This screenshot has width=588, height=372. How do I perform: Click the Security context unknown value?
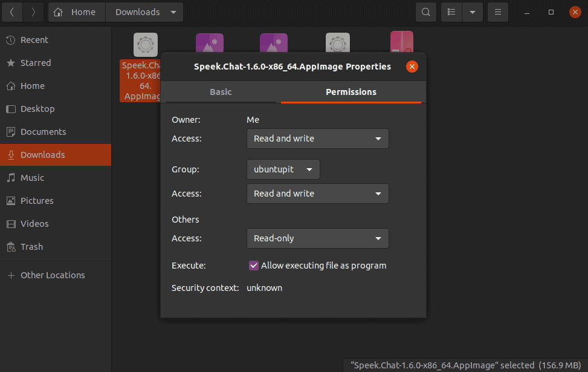tap(264, 288)
